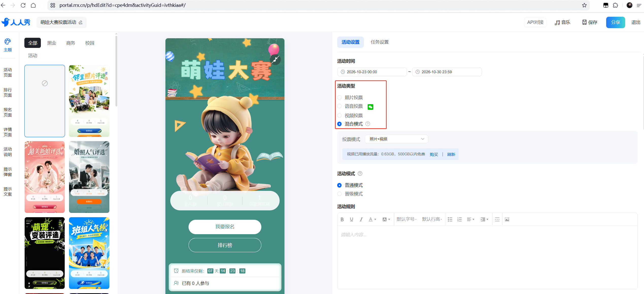The height and width of the screenshot is (294, 644).
Task: Expand the 默认字号 font size dropdown
Action: tap(406, 219)
